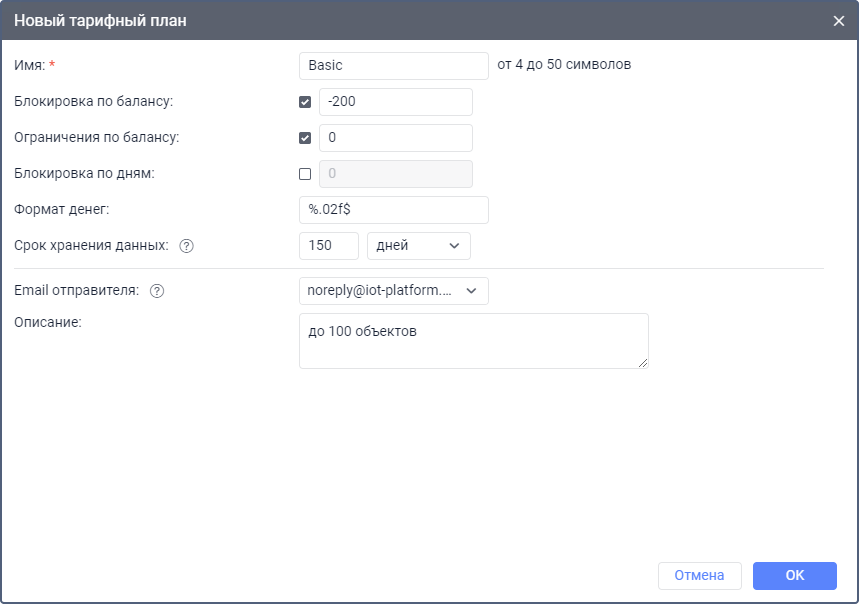Click the description textarea 'до 100 объектов'
859x604 pixels.
point(474,341)
